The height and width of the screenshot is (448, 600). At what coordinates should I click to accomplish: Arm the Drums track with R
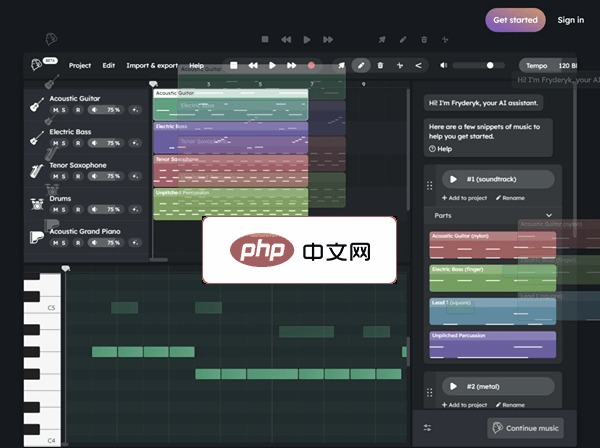pos(78,210)
